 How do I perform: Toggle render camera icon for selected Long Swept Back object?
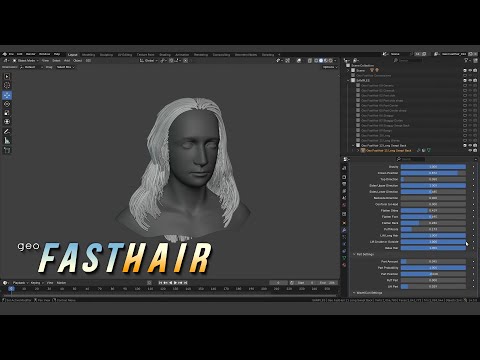click(x=475, y=150)
